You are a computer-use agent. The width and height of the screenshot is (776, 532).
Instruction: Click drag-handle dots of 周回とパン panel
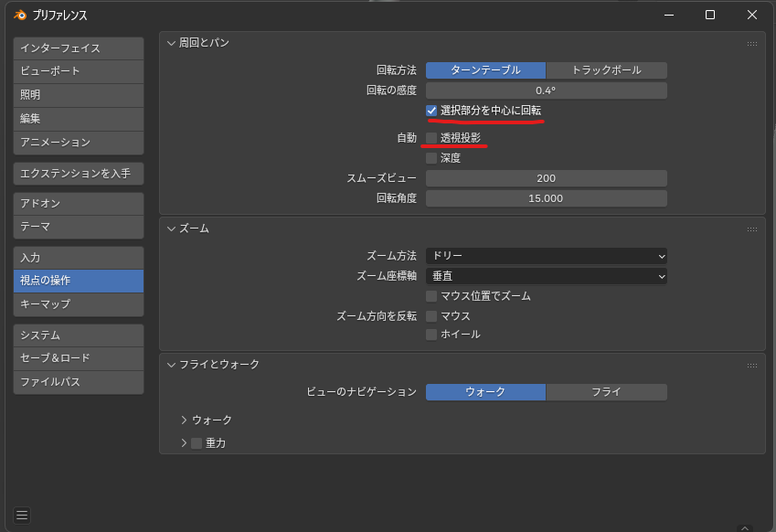click(x=751, y=44)
